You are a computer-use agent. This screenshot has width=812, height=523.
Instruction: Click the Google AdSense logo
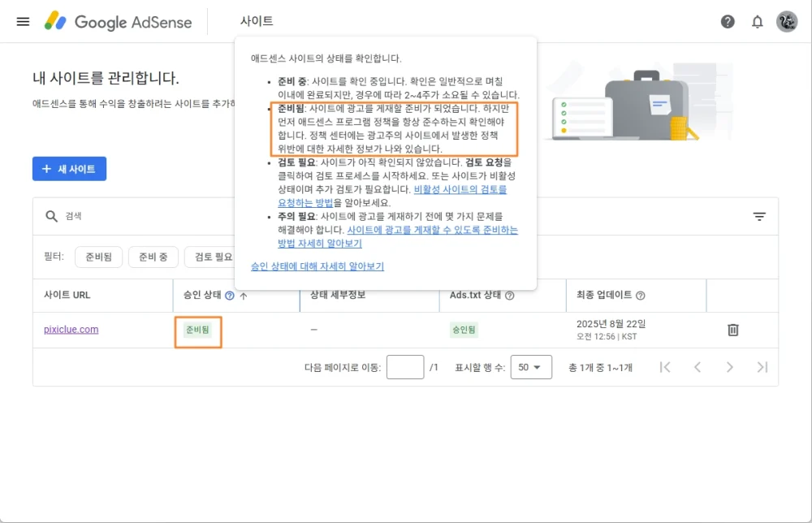pos(119,22)
